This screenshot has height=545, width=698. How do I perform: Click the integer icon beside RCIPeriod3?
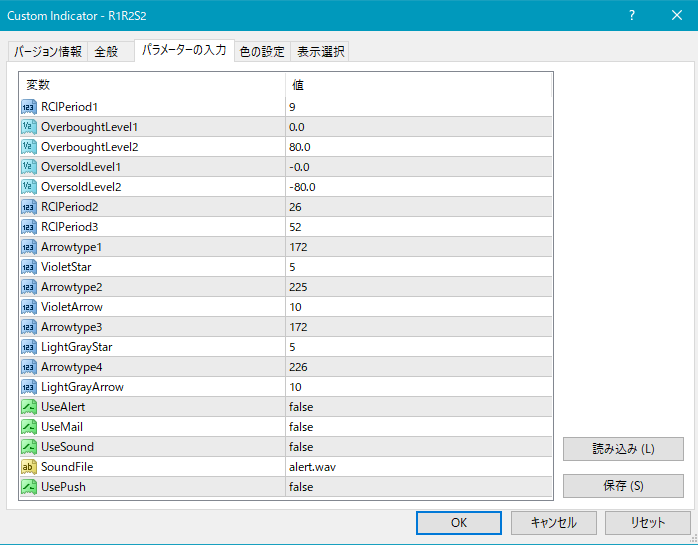(x=28, y=227)
